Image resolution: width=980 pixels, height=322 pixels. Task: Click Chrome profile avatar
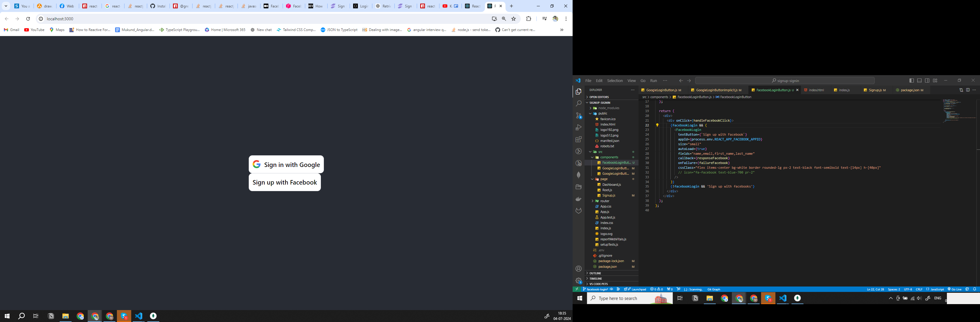coord(555,18)
